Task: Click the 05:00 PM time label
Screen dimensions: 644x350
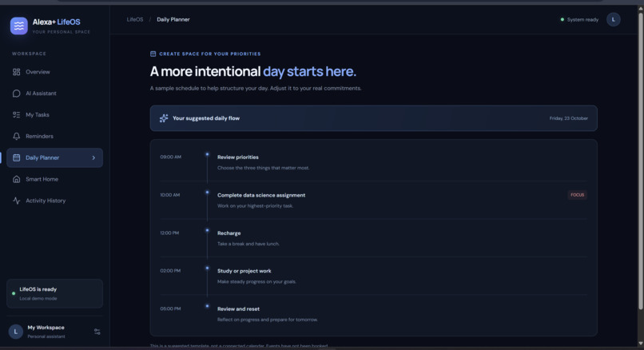Action: (170, 308)
